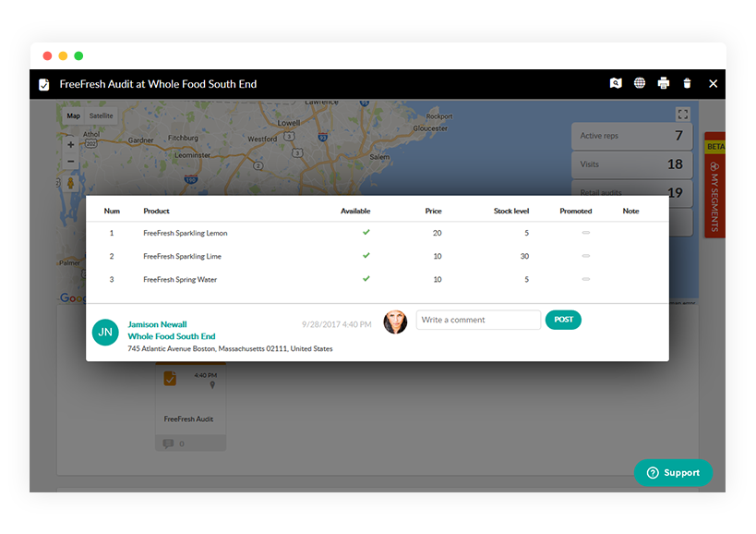Viewport: 756px width, 534px height.
Task: Click the map search icon in header
Action: pyautogui.click(x=616, y=84)
